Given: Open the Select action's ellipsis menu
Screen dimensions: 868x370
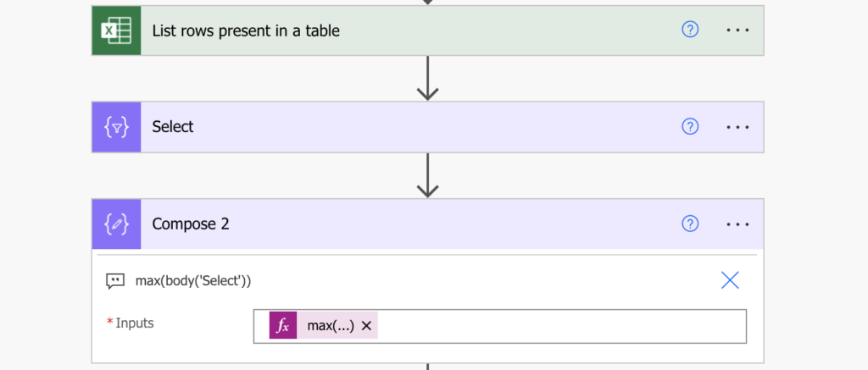Looking at the screenshot, I should pos(738,127).
